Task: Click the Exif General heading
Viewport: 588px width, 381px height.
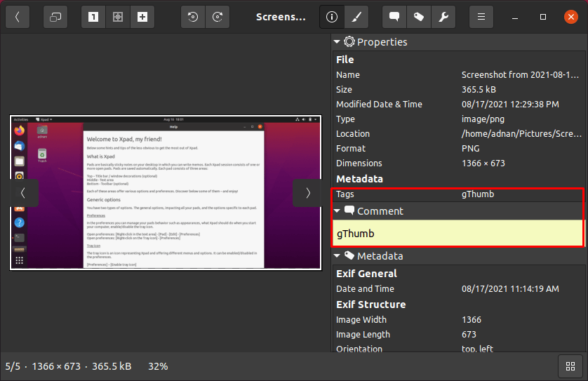Action: click(366, 274)
